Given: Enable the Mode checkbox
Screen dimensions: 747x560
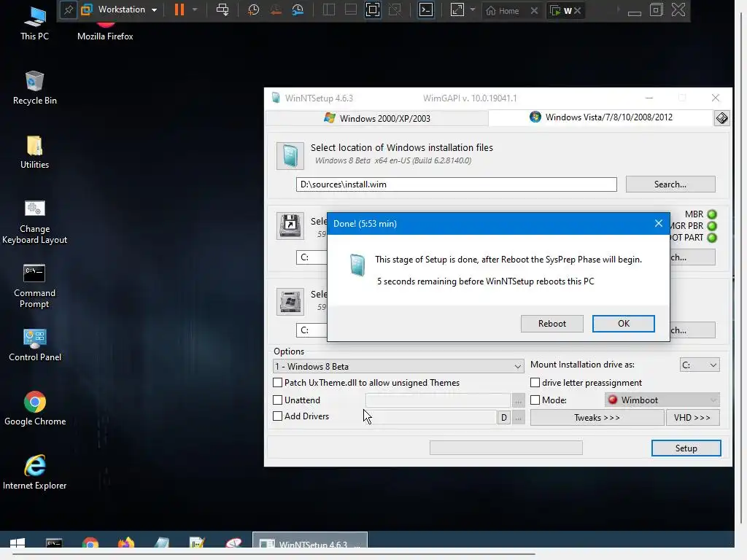Looking at the screenshot, I should [x=535, y=400].
